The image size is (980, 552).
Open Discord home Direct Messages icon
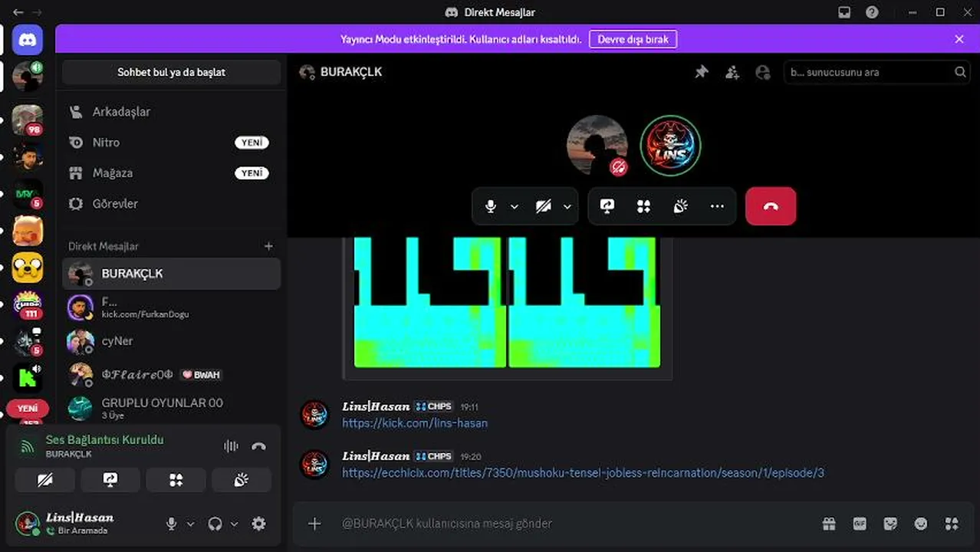28,40
